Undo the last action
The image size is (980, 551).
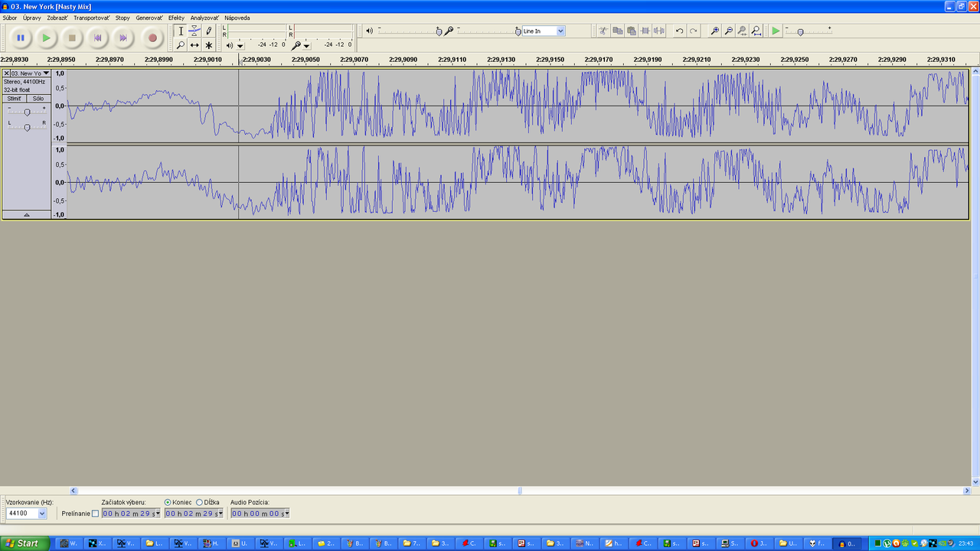point(679,31)
